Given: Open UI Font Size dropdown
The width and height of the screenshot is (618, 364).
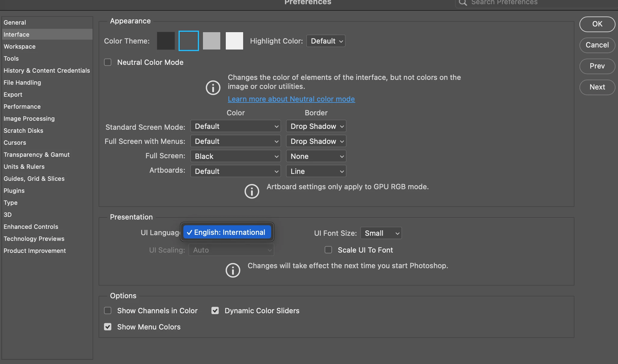Looking at the screenshot, I should (x=381, y=233).
